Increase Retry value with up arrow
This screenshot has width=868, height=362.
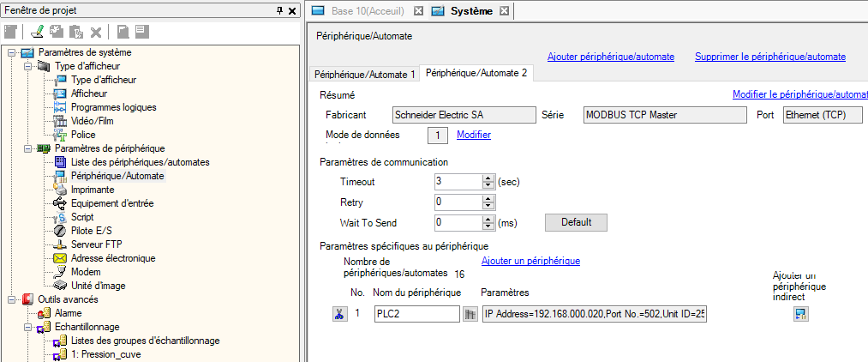click(x=488, y=198)
